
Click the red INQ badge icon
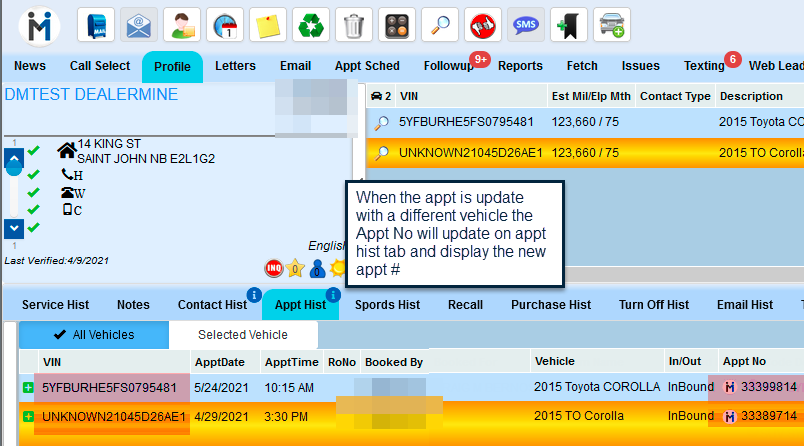click(273, 268)
